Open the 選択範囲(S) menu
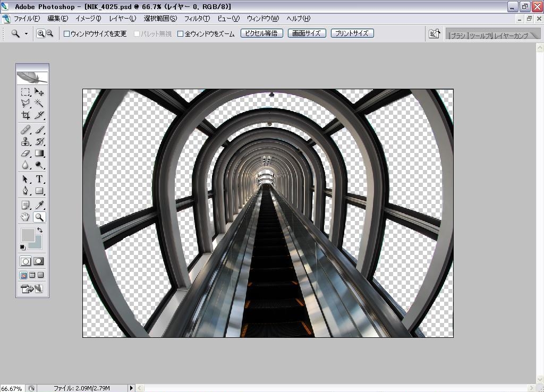The height and width of the screenshot is (392, 544). [x=160, y=19]
